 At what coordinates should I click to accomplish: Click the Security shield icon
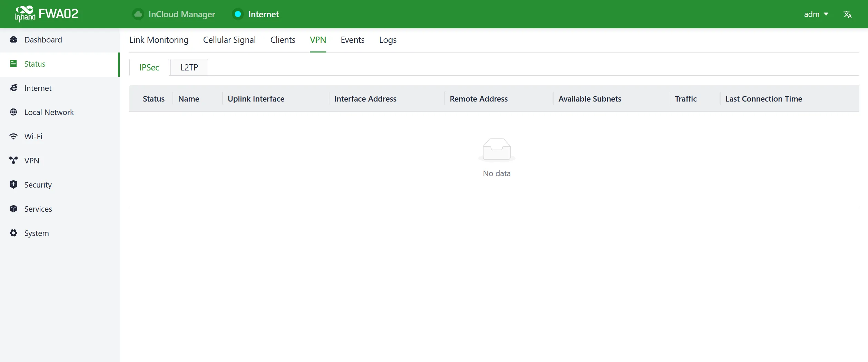[x=13, y=185]
